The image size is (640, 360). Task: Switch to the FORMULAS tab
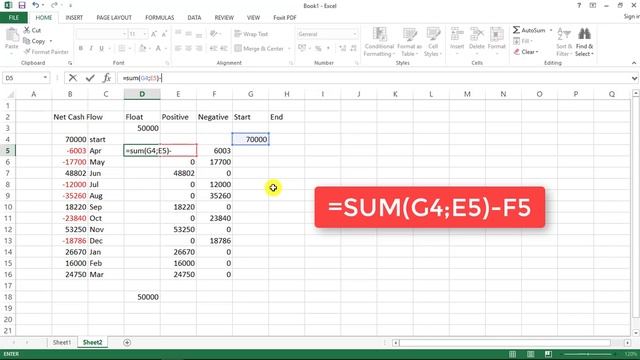pyautogui.click(x=160, y=18)
